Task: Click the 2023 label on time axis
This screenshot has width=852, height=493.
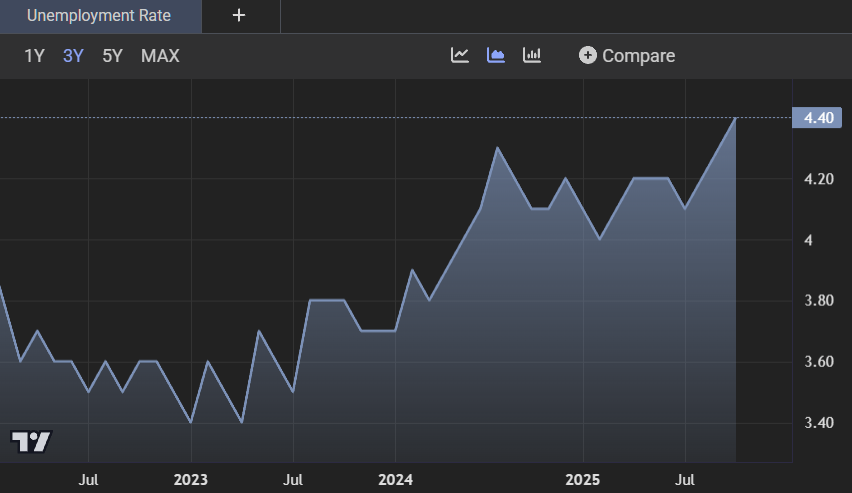Action: coord(191,479)
